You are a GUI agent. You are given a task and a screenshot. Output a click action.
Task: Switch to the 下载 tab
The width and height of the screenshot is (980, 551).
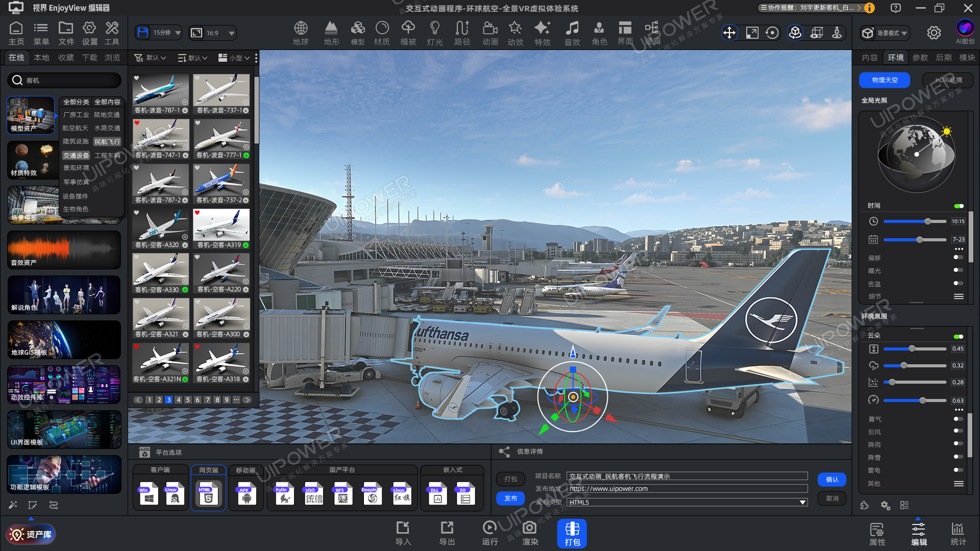[x=89, y=58]
